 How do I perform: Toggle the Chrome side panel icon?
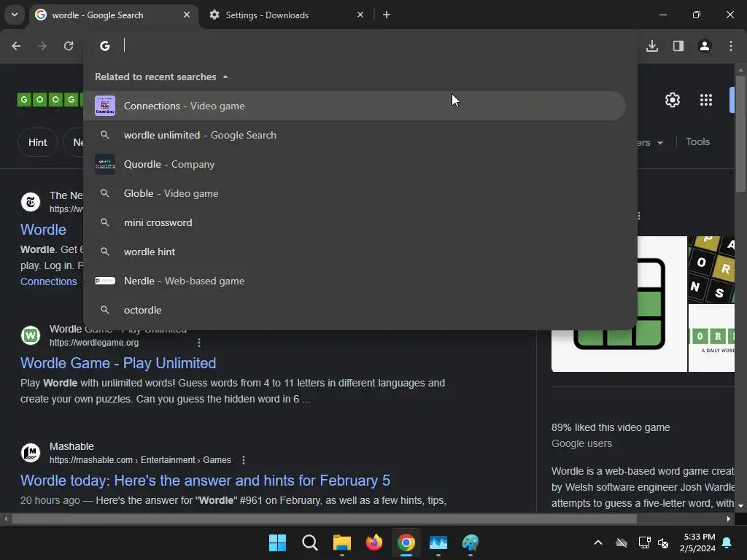[678, 46]
